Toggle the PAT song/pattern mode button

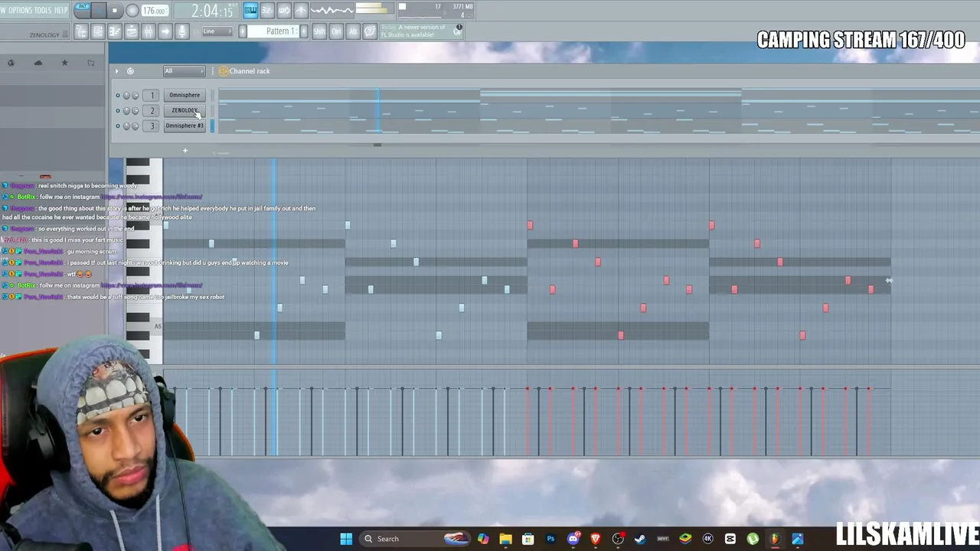coord(82,10)
